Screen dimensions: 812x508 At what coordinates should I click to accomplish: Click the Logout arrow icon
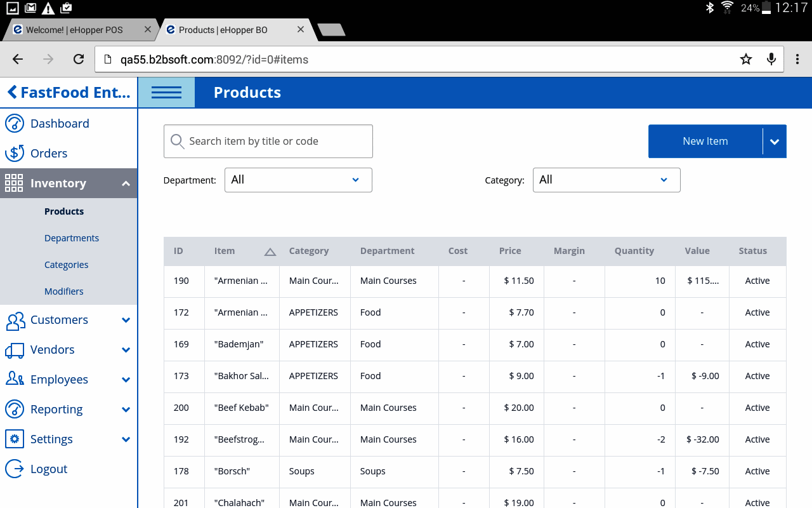pos(15,469)
